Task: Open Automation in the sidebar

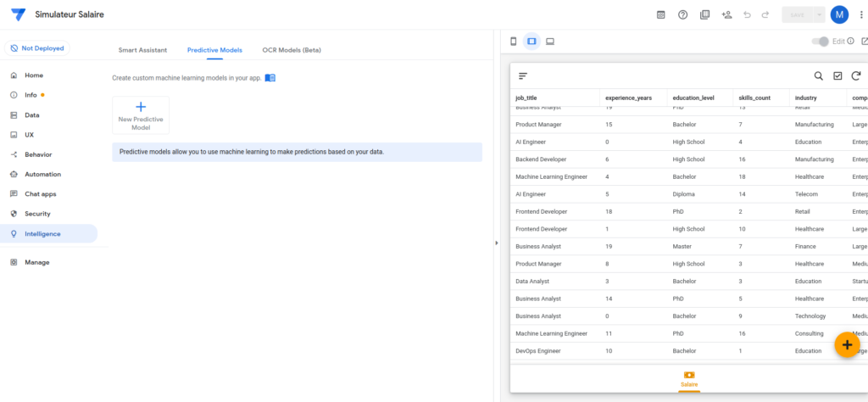Action: tap(48, 174)
